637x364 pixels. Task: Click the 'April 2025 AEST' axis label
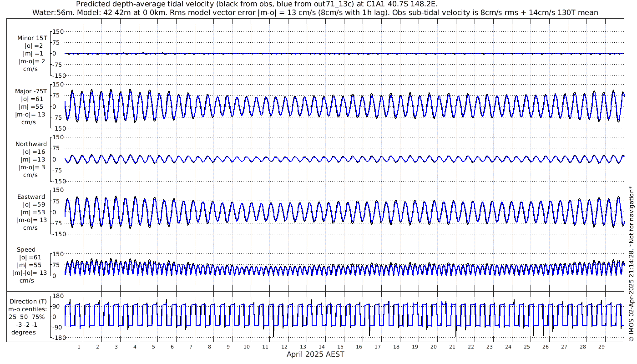coord(315,354)
